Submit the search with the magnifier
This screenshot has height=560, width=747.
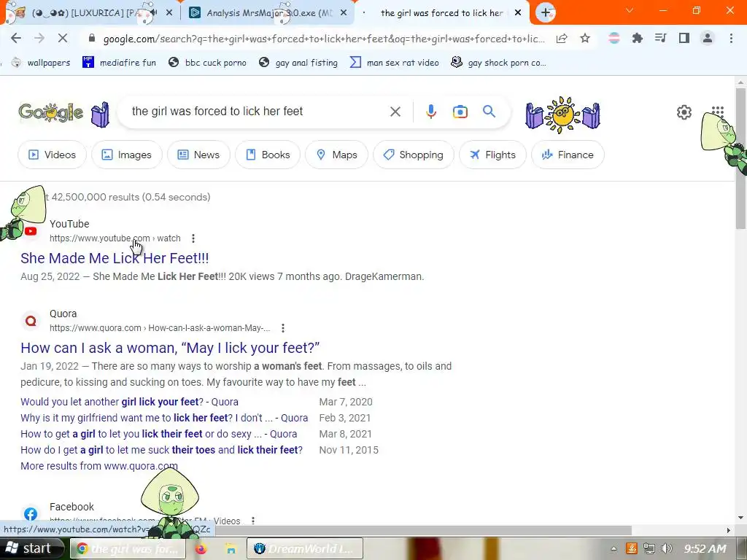[x=489, y=112]
